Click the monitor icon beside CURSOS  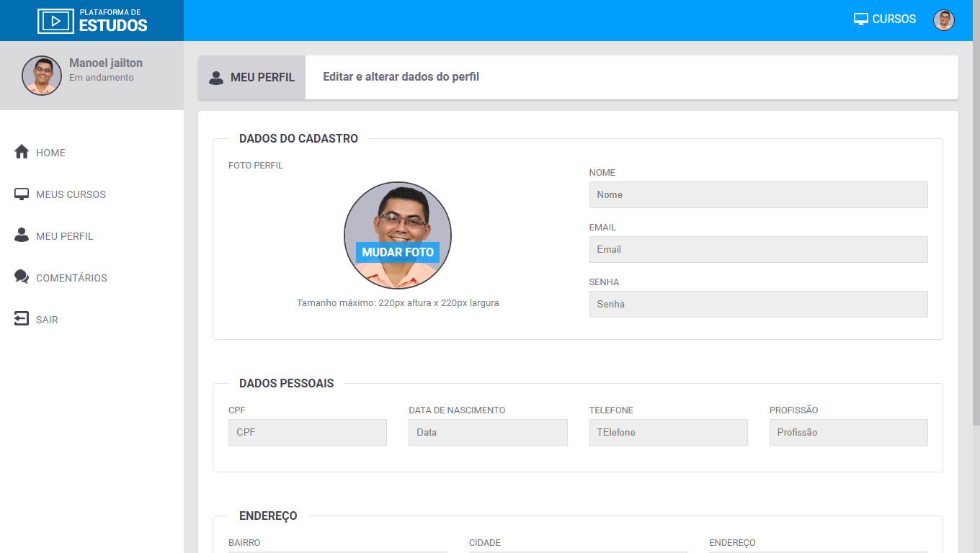860,19
